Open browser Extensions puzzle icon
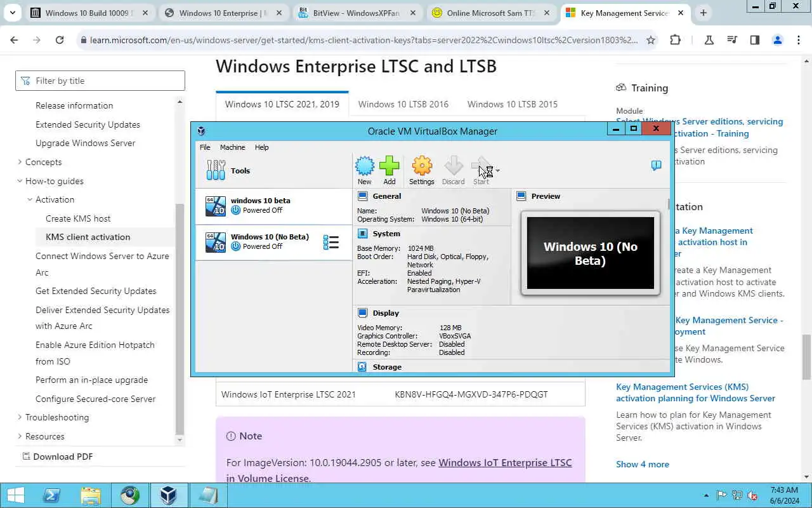 click(x=675, y=40)
